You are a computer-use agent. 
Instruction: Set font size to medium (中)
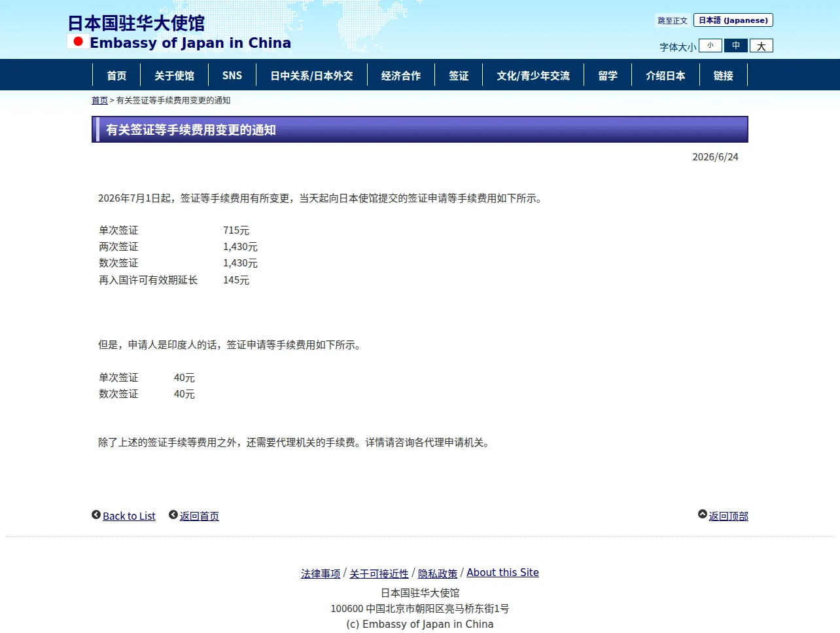coord(736,45)
